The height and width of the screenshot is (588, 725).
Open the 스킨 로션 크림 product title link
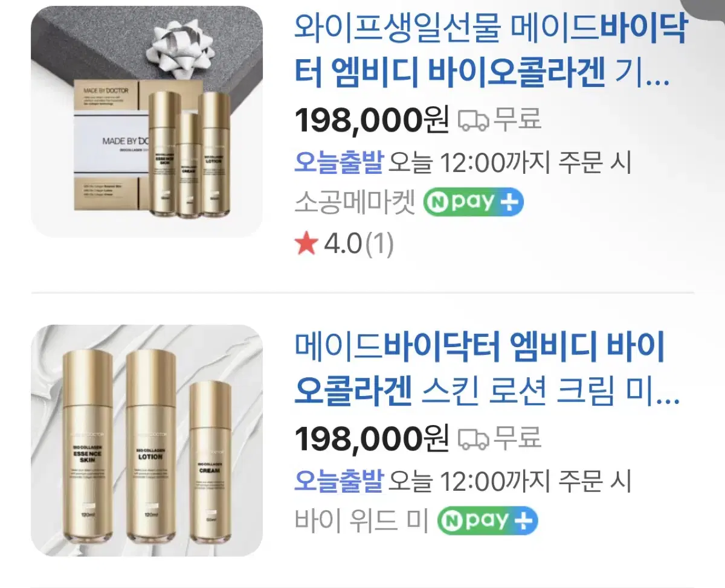point(487,371)
